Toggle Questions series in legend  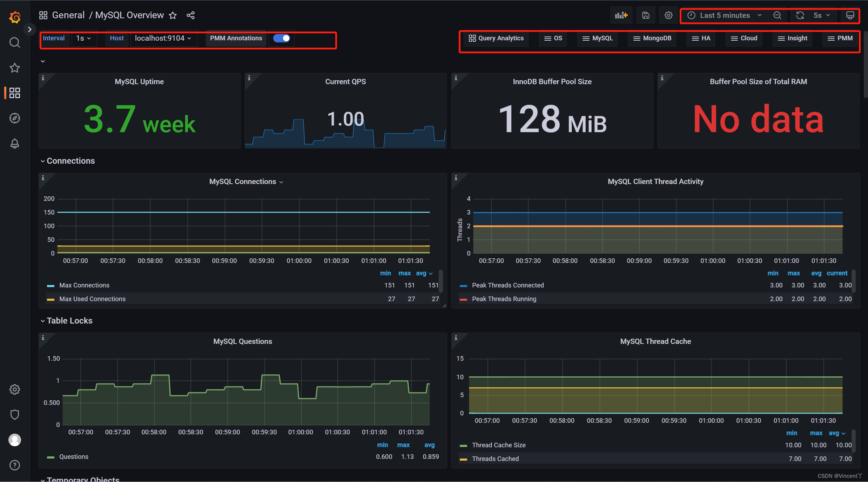click(74, 457)
